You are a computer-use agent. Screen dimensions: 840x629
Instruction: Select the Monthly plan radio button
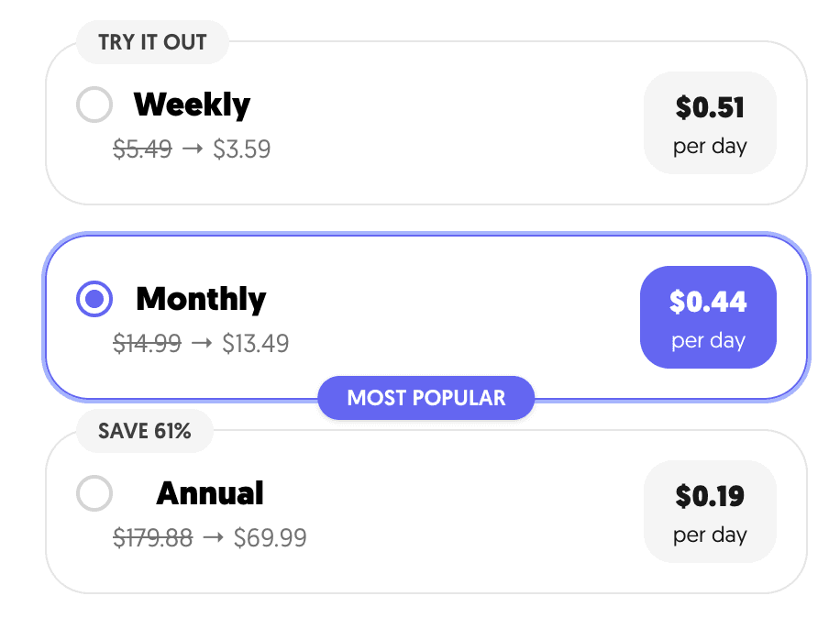(94, 299)
